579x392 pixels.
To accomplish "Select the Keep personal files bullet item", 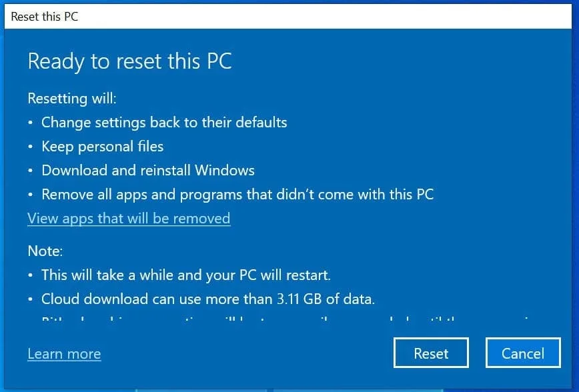I will [102, 146].
